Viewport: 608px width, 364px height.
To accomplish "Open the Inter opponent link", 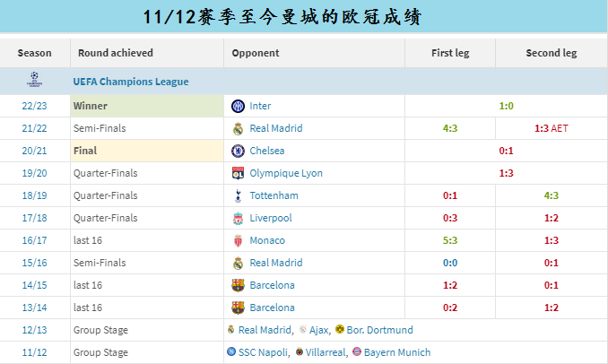I will 260,106.
